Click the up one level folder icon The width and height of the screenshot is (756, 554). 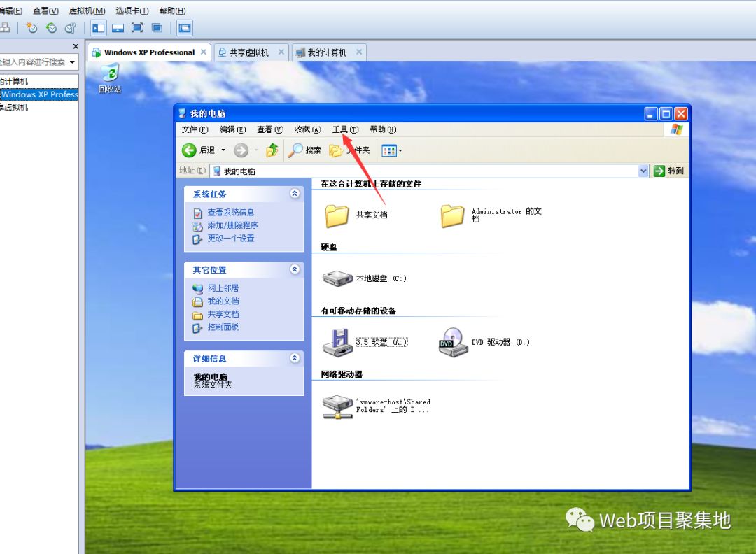tap(272, 150)
